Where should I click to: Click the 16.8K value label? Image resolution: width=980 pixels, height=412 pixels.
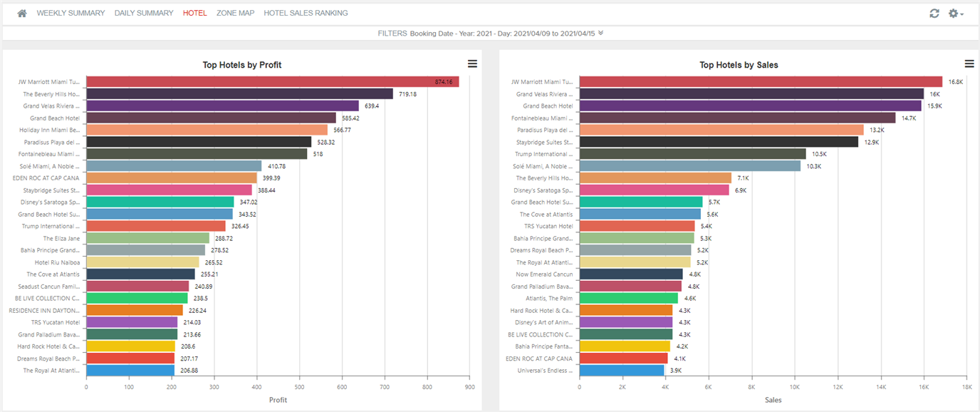(x=956, y=82)
